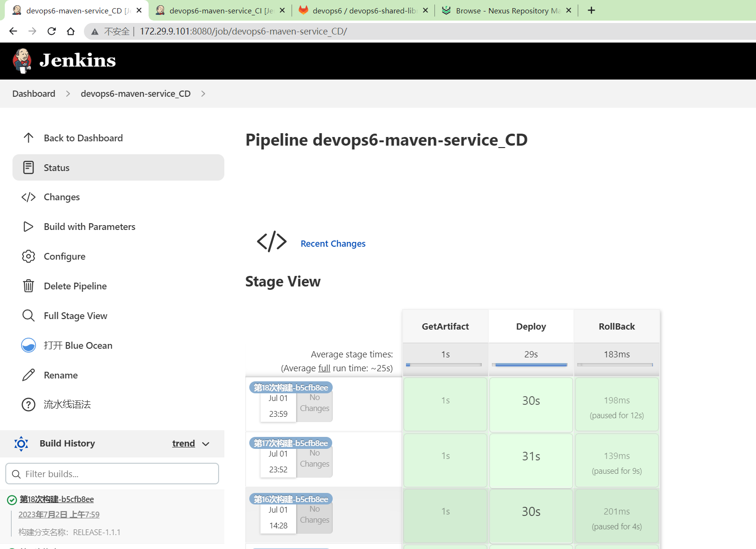Select the Rename menu item
This screenshot has height=549, width=756.
coord(118,375)
